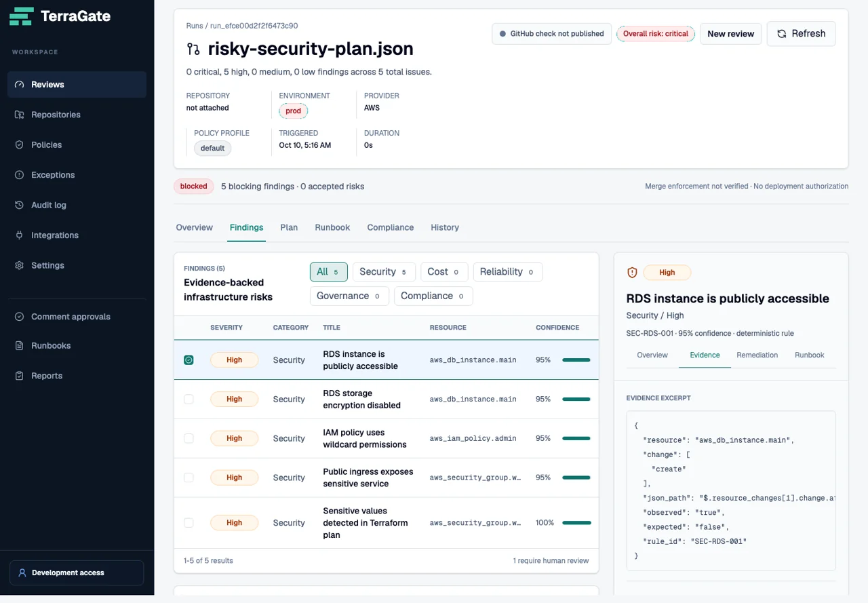Click the TerraGate logo icon
Image resolution: width=868 pixels, height=603 pixels.
pyautogui.click(x=22, y=16)
